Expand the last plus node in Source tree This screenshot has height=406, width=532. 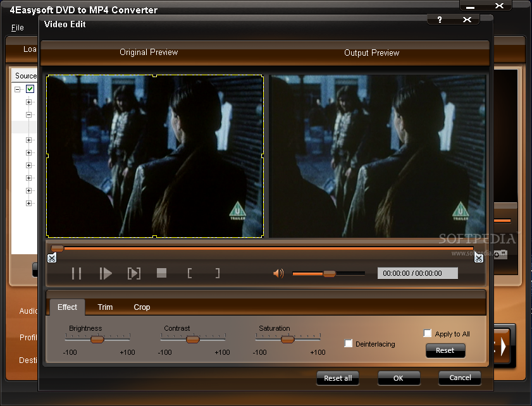point(29,204)
